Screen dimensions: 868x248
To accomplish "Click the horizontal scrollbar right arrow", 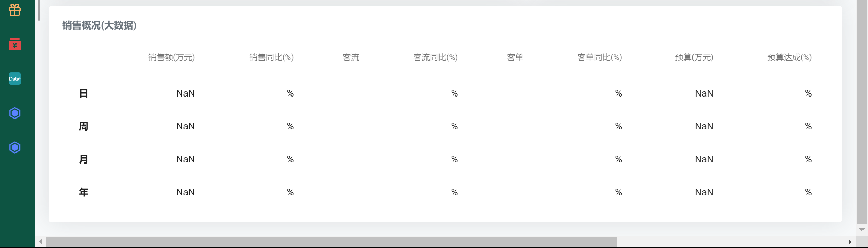I will [850, 242].
